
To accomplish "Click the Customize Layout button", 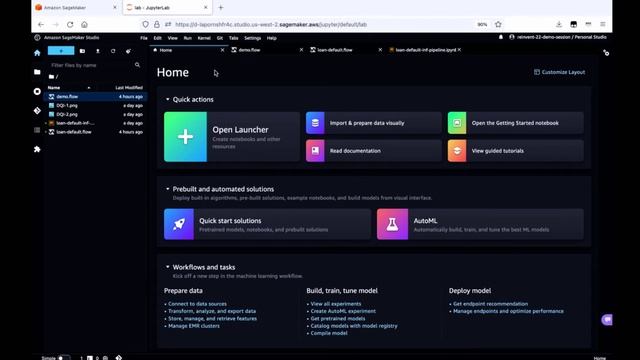I will [560, 72].
